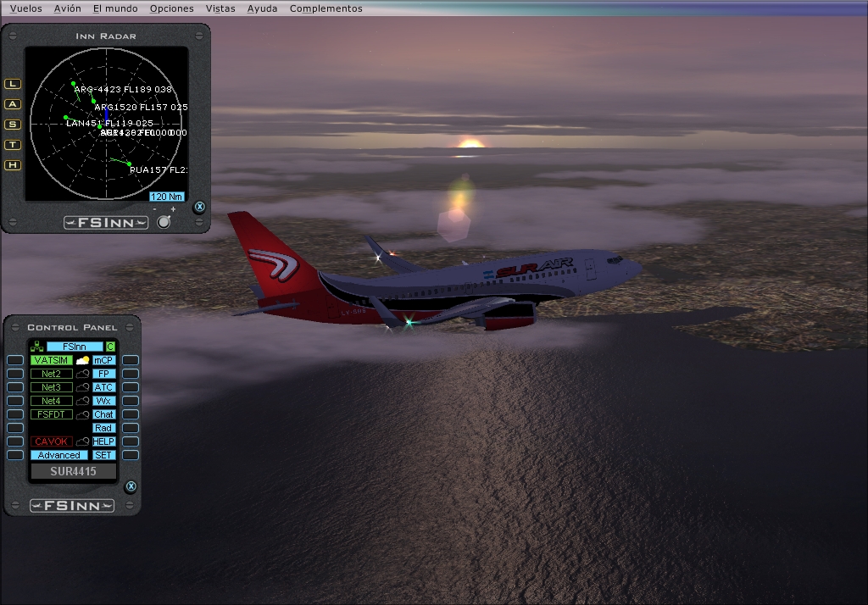Decrease radar range with minus sign
The width and height of the screenshot is (868, 605).
(x=154, y=209)
